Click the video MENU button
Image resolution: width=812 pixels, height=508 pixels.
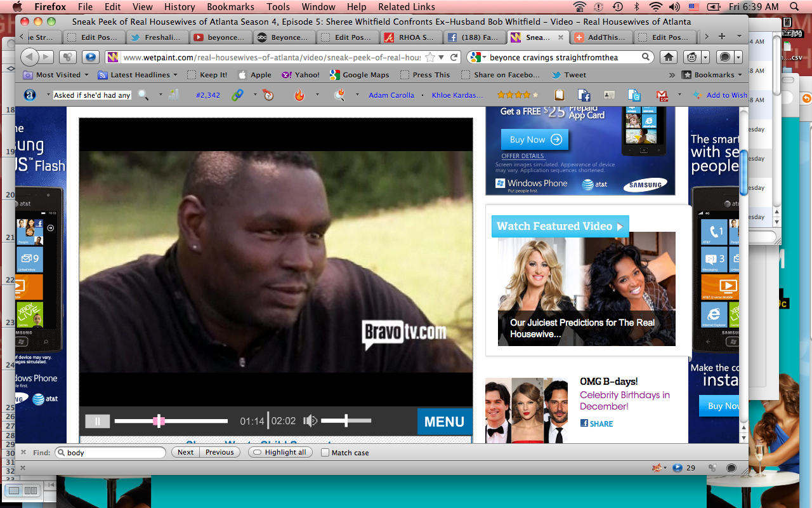coord(444,422)
